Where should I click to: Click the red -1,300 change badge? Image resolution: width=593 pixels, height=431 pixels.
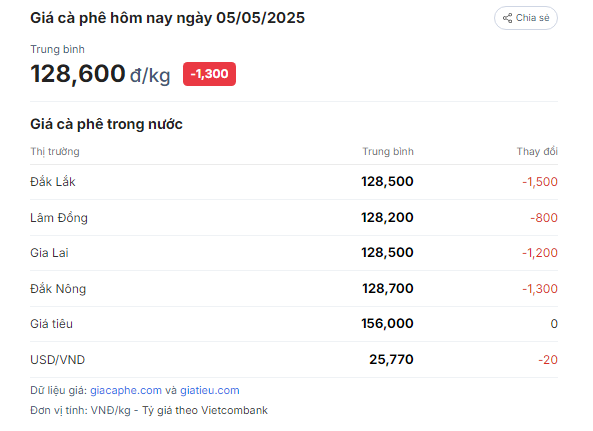click(209, 74)
